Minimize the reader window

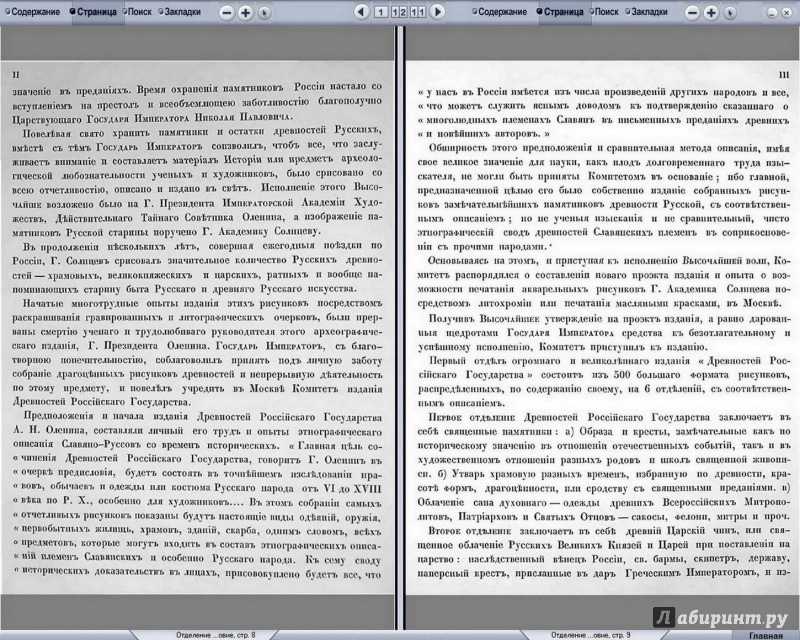772,13
